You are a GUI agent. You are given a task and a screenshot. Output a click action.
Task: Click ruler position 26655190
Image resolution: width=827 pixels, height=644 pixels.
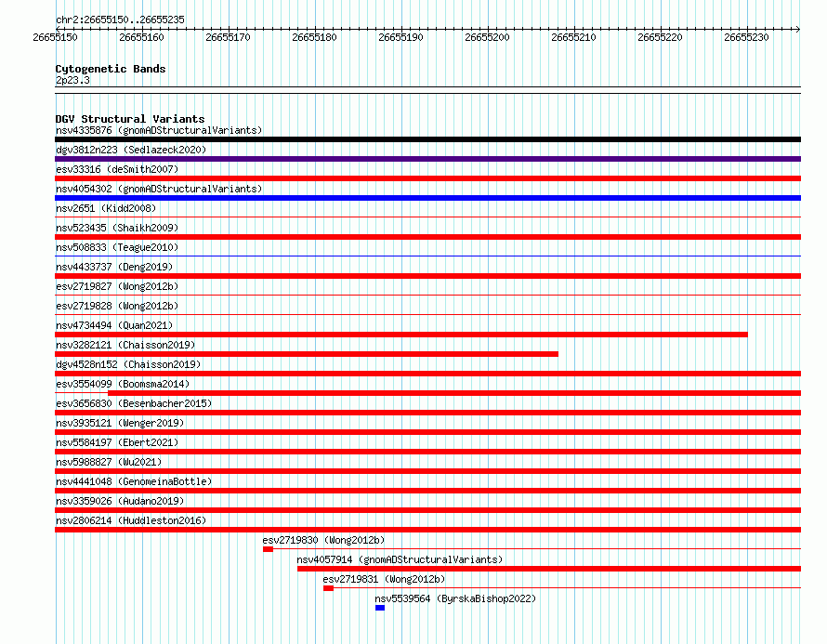pyautogui.click(x=400, y=37)
